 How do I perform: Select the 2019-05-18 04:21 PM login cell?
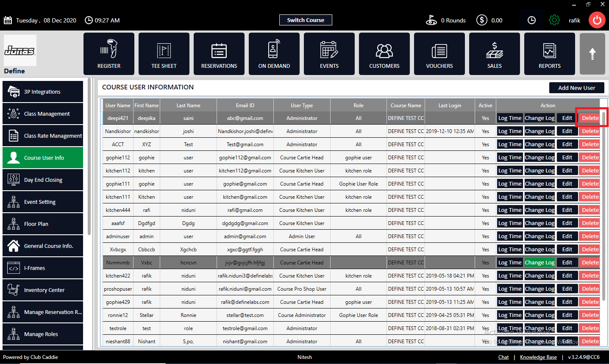pyautogui.click(x=450, y=275)
